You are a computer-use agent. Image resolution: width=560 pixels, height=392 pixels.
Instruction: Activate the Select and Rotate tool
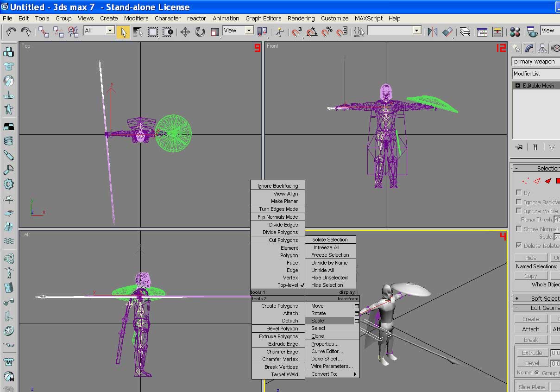(x=200, y=32)
